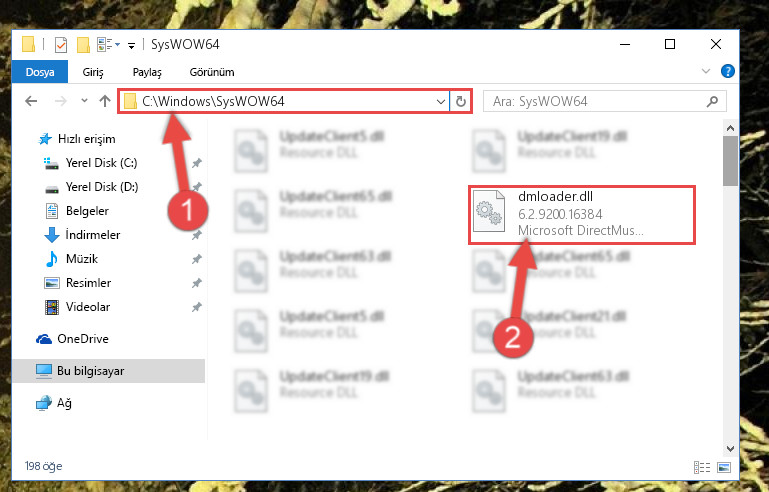Click the Up one level arrow
Image resolution: width=769 pixels, height=492 pixels.
pos(105,101)
